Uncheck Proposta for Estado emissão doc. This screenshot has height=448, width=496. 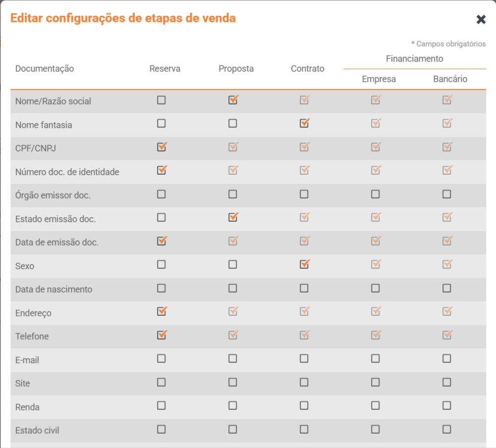(x=233, y=217)
